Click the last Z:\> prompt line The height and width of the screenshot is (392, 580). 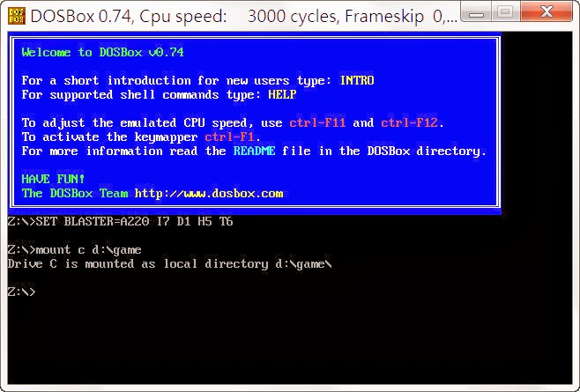[21, 292]
